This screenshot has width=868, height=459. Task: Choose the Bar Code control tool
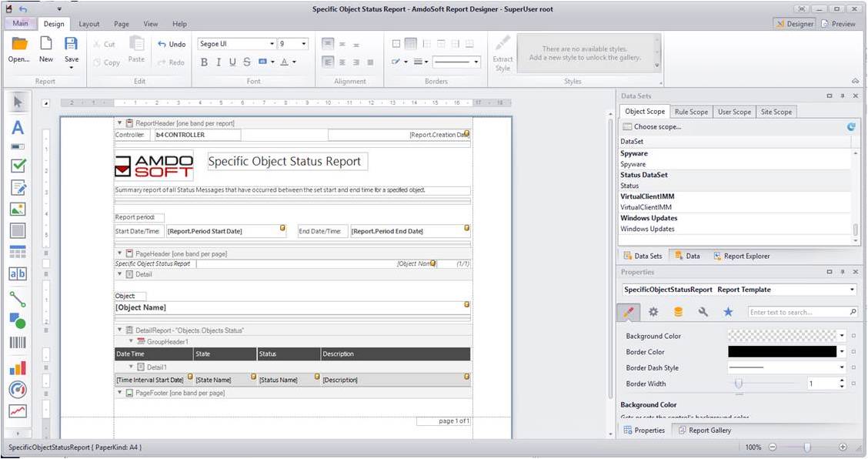pos(18,342)
